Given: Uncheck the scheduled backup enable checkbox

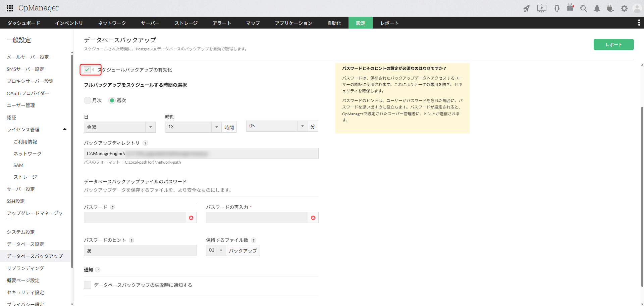Looking at the screenshot, I should click(87, 70).
